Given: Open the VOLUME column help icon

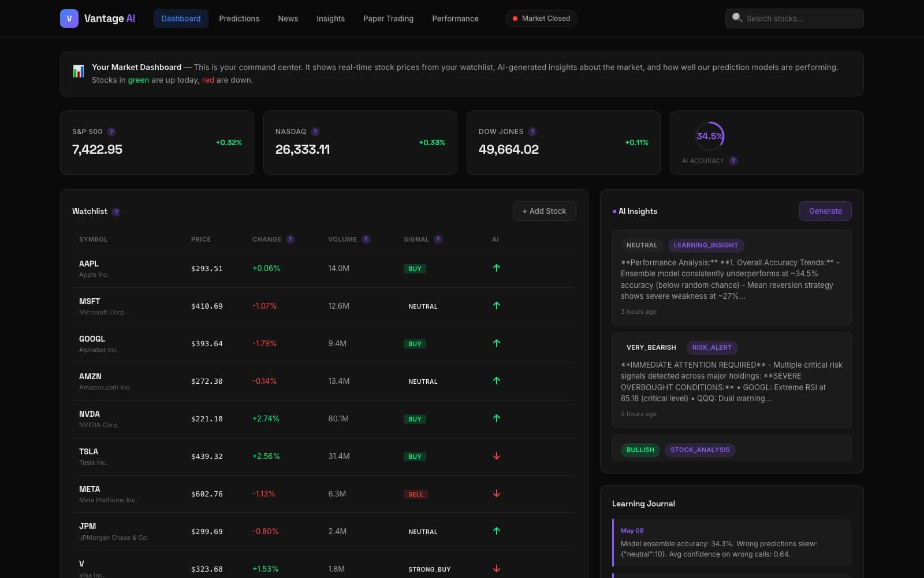Looking at the screenshot, I should (366, 239).
